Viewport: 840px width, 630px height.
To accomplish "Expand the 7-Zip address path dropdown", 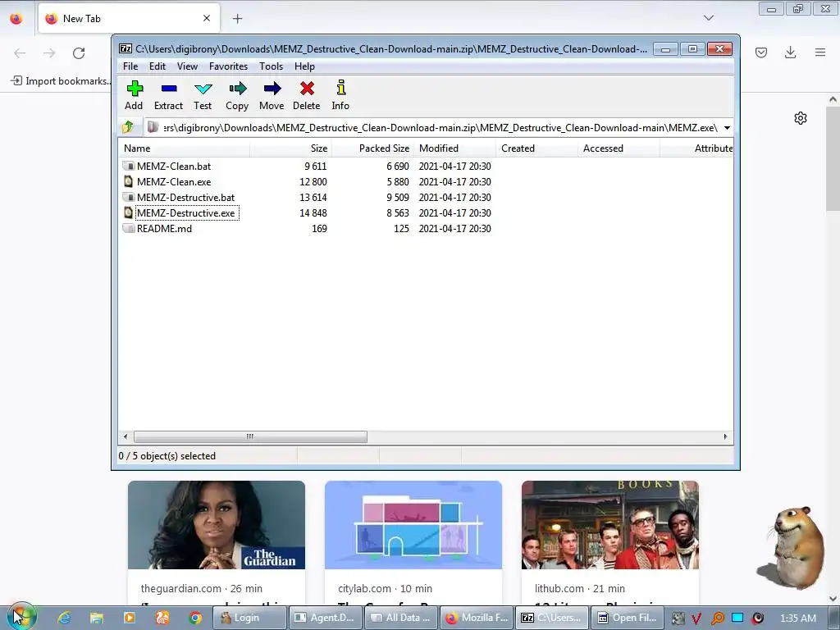I will click(x=727, y=127).
